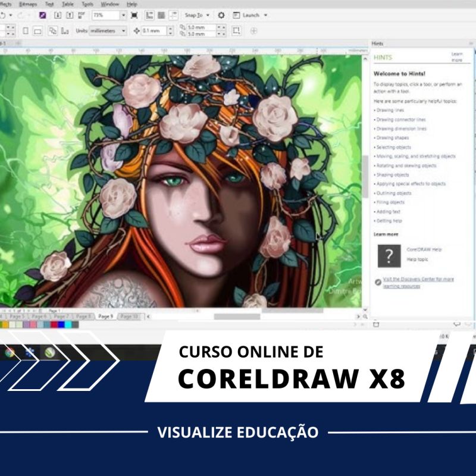This screenshot has width=476, height=476.
Task: Open the CorelDRAW Help link
Action: point(424,249)
